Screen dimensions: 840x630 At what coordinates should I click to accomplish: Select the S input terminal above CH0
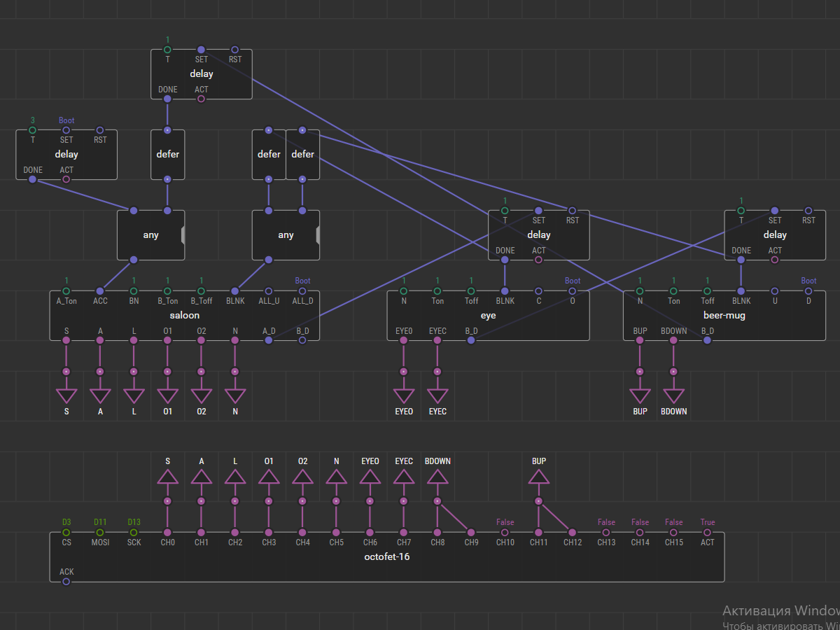[167, 477]
